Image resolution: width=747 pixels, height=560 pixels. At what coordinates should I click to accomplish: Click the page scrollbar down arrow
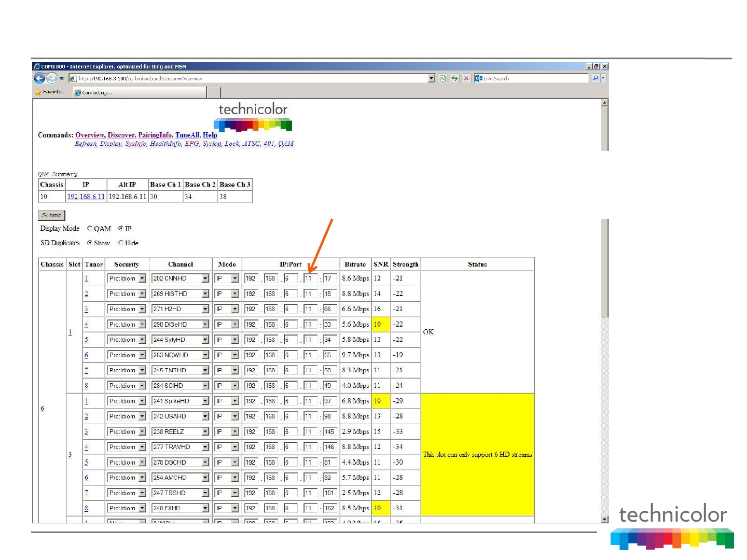604,519
